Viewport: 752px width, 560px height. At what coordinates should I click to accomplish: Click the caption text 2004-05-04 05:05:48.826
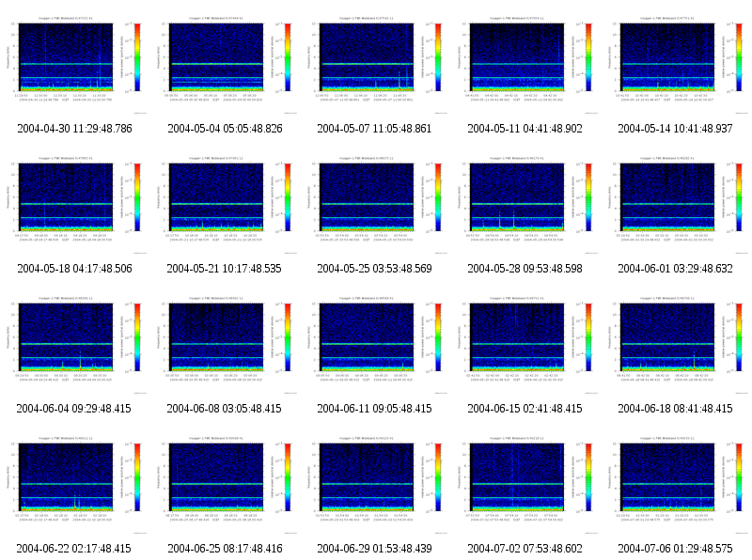225,129
